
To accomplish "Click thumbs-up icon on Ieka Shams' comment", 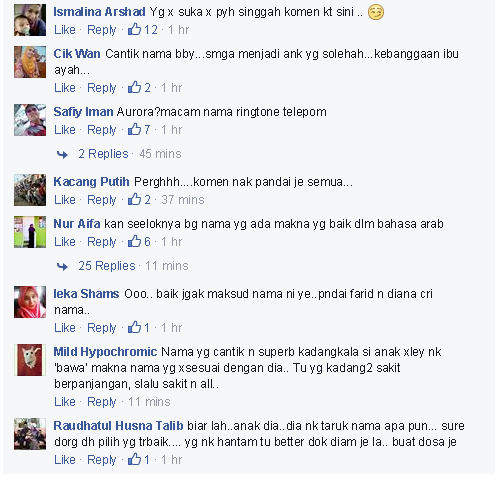I will coord(135,327).
